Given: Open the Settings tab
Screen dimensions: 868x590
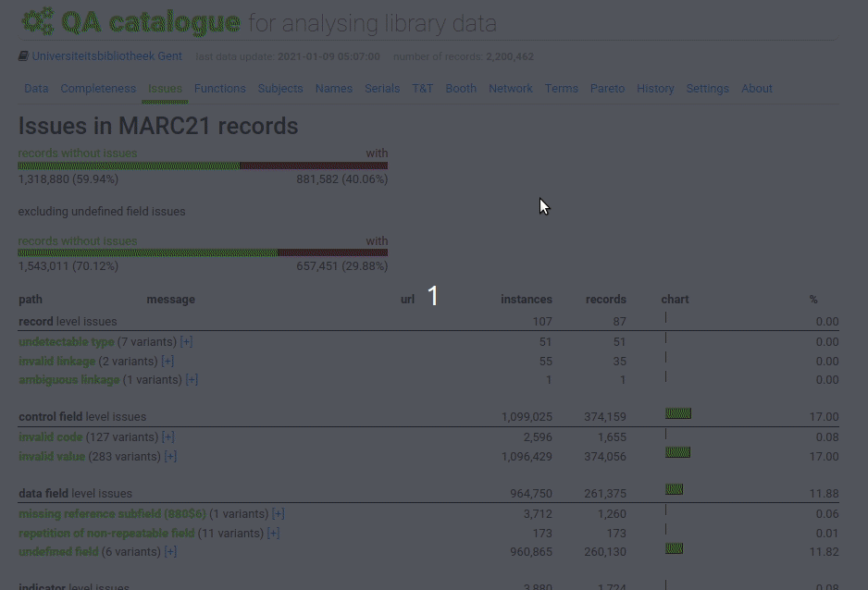Looking at the screenshot, I should 708,89.
